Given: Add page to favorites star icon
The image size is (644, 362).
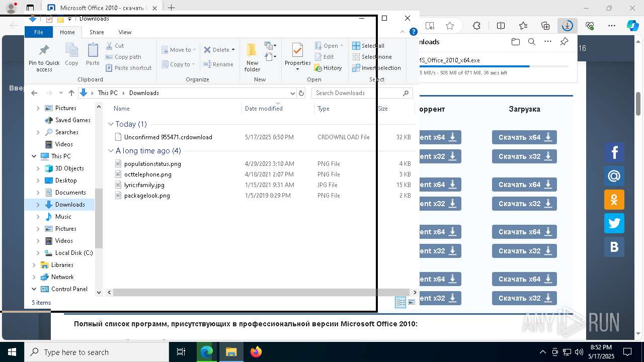Looking at the screenshot, I should (x=450, y=26).
